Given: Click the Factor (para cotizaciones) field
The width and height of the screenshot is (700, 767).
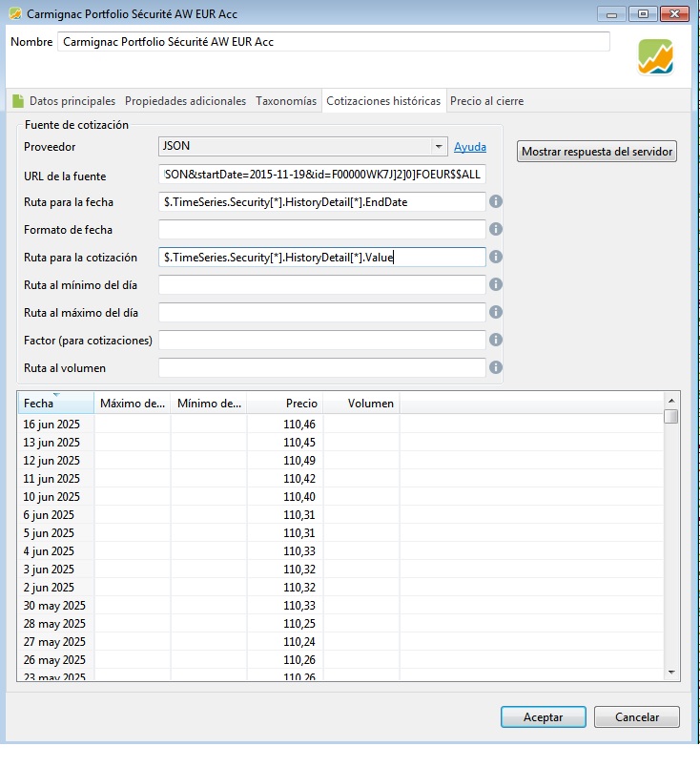Looking at the screenshot, I should 322,340.
